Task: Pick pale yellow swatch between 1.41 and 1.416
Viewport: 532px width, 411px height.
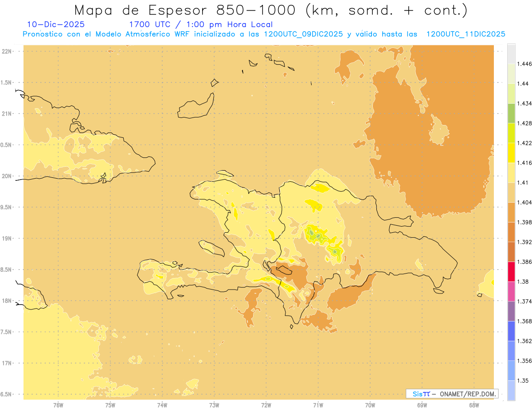Action: (511, 172)
